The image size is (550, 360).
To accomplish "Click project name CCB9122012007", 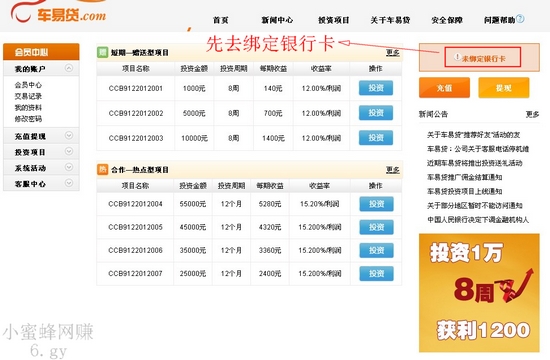I will (x=135, y=273).
